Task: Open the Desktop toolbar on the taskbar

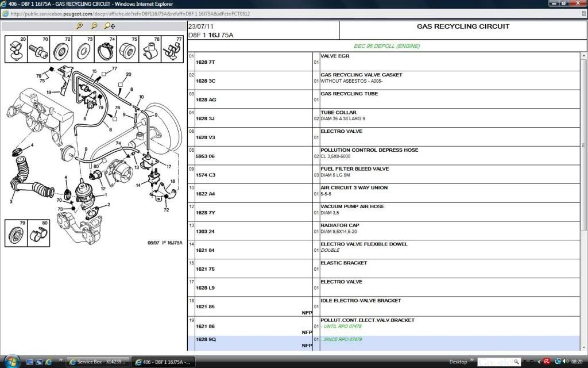Action: (x=458, y=362)
